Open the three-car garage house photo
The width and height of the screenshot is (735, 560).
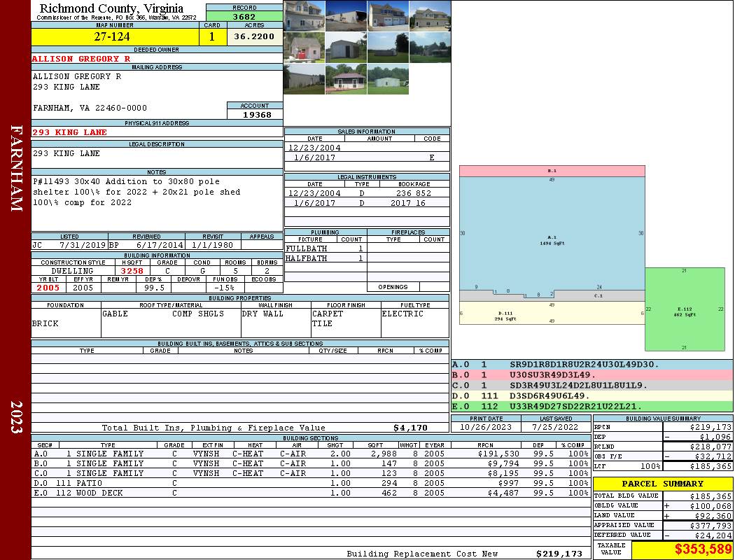387,15
